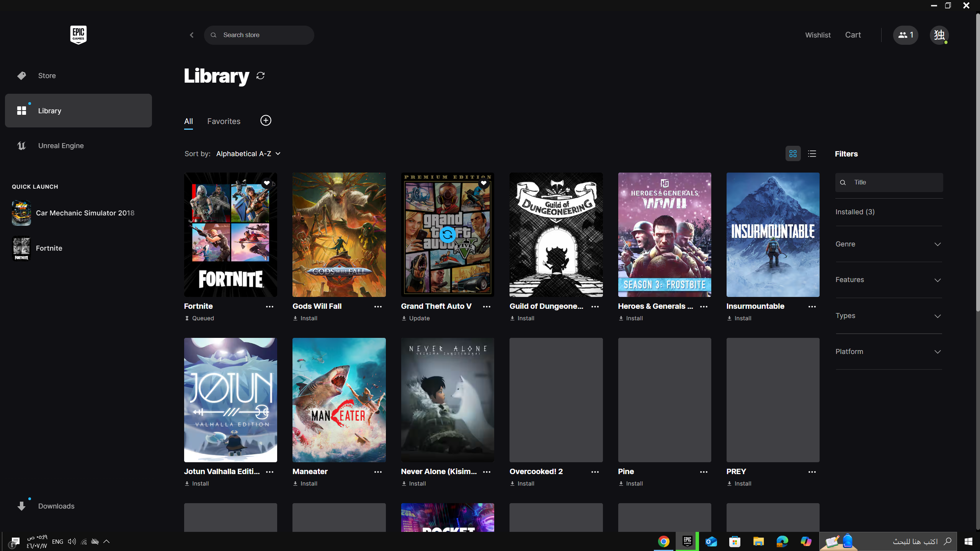Image resolution: width=980 pixels, height=551 pixels.
Task: Open Microsoft Store from the taskbar
Action: 735,541
